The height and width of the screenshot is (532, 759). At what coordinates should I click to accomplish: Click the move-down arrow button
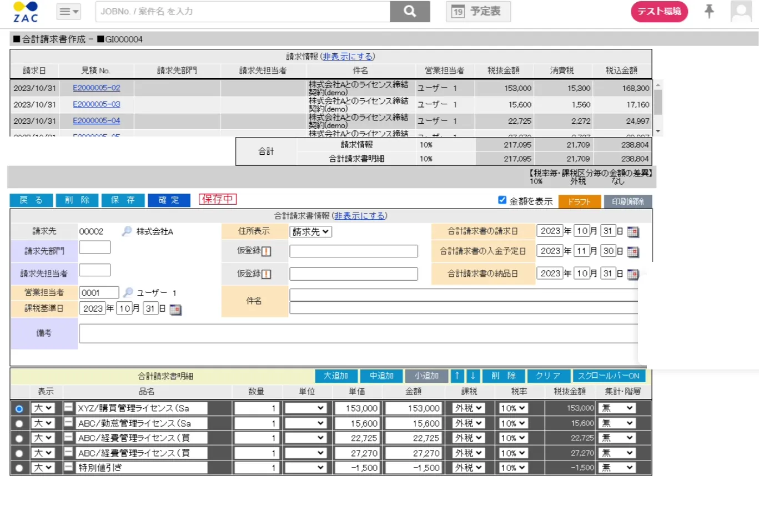point(473,376)
